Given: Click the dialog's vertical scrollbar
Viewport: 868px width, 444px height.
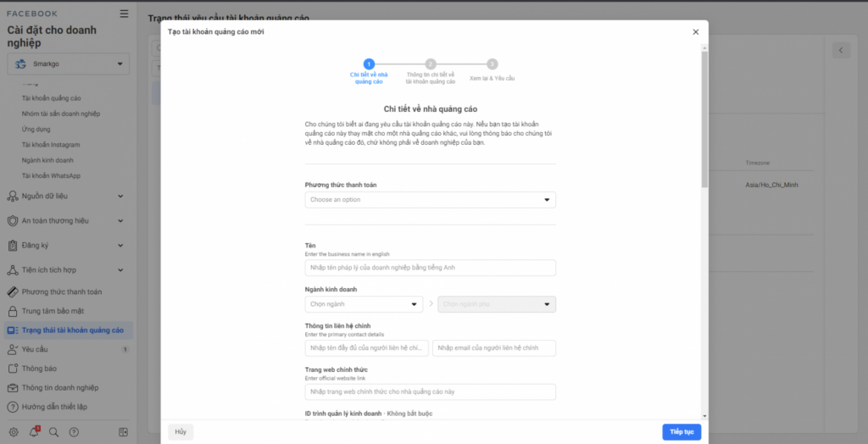Looking at the screenshot, I should click(704, 119).
